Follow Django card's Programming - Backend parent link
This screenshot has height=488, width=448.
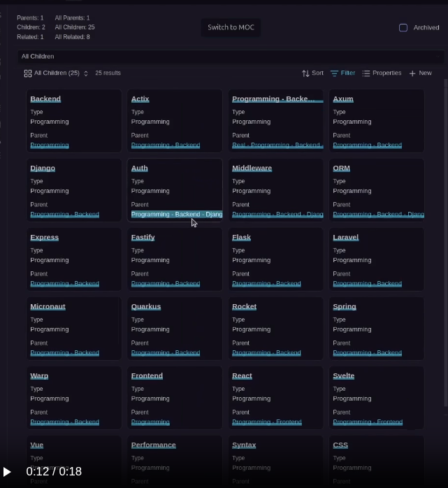(65, 215)
